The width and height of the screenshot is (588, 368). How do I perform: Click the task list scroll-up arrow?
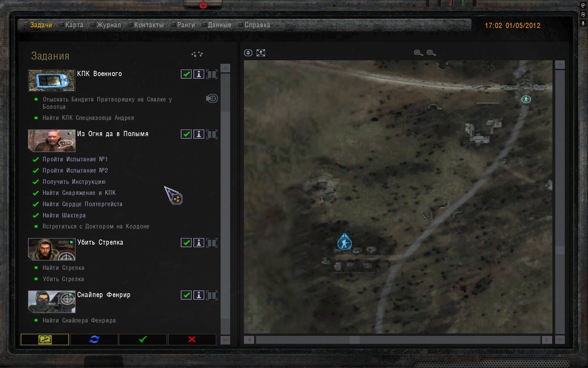point(225,68)
